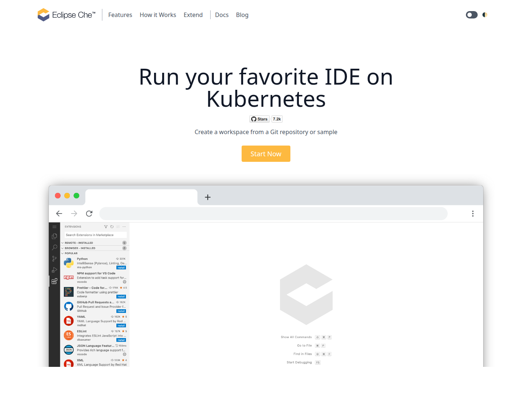This screenshot has width=532, height=399.
Task: Expand the BROWSER - INSTALLED section
Action: [95, 248]
